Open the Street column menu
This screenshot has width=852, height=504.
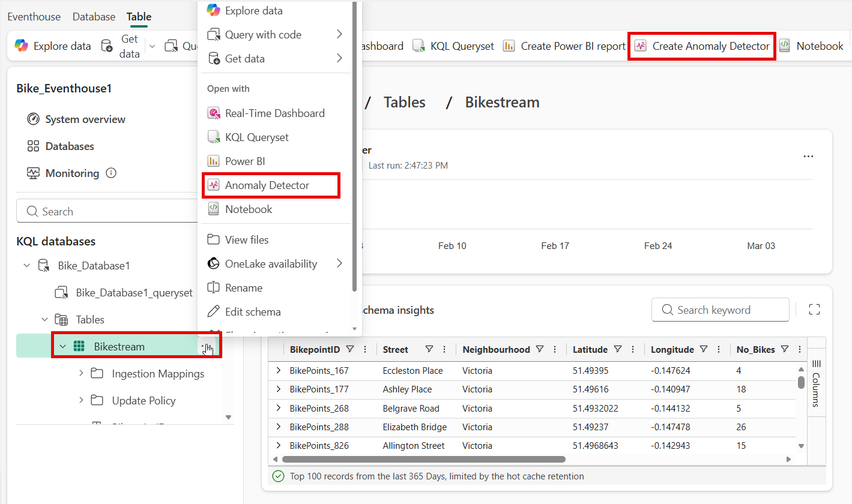coord(444,349)
